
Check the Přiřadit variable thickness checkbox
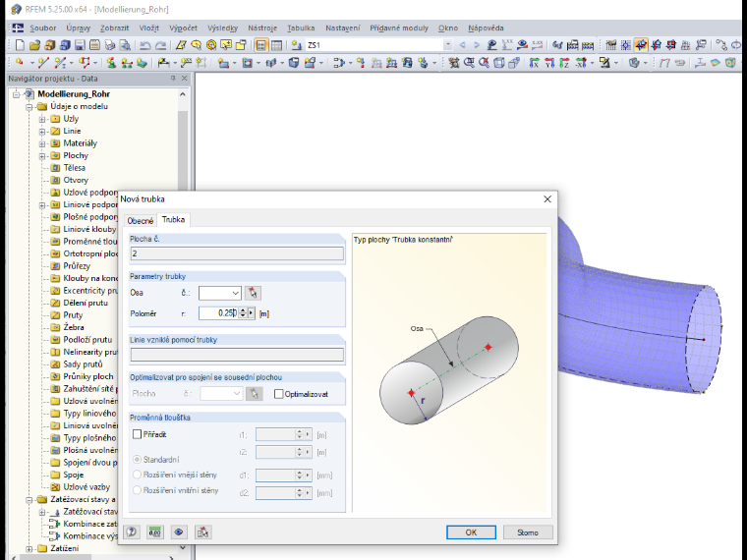click(x=138, y=434)
